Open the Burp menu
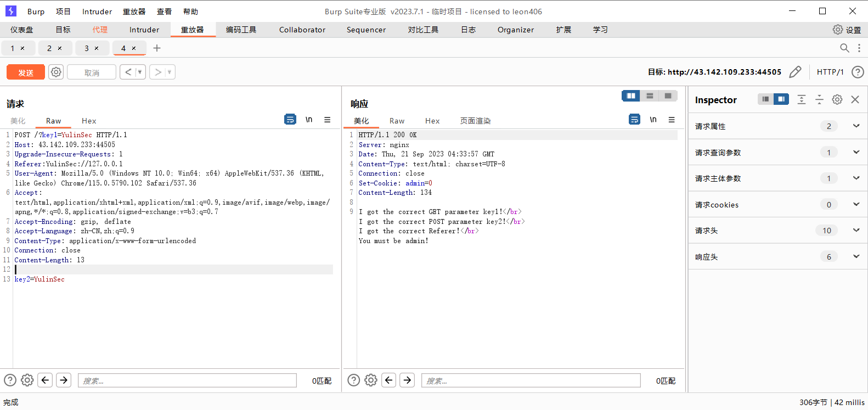The width and height of the screenshot is (868, 410). pyautogui.click(x=36, y=12)
